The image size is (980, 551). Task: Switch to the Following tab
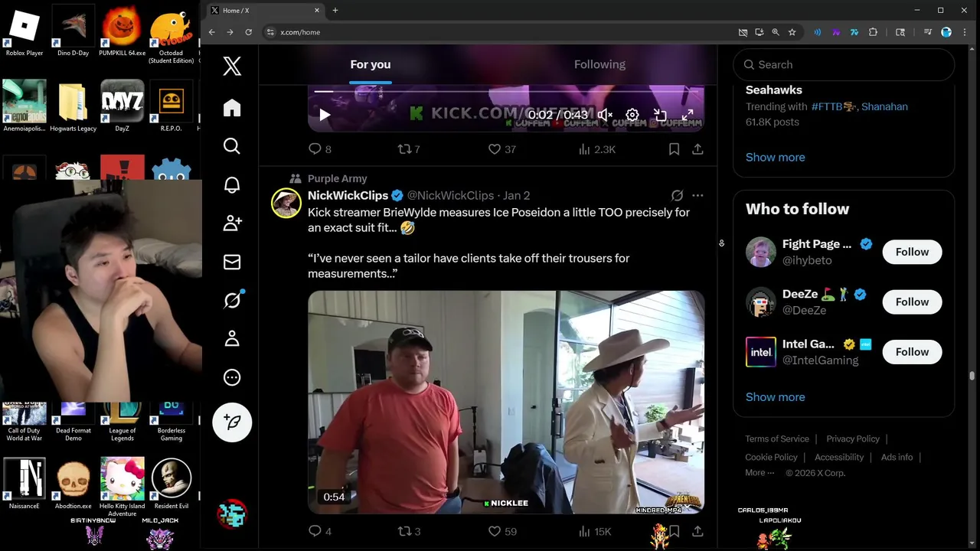[x=599, y=64]
